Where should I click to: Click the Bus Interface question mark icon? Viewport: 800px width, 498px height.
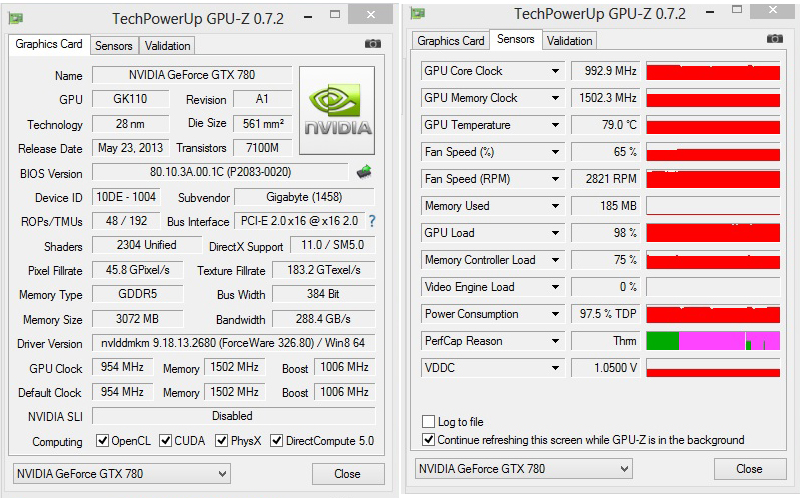tap(372, 221)
